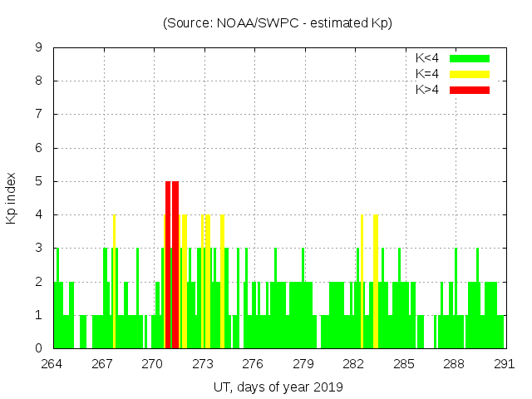Click the yellow bar just right of day 267
The height and width of the screenshot is (399, 532).
[114, 281]
